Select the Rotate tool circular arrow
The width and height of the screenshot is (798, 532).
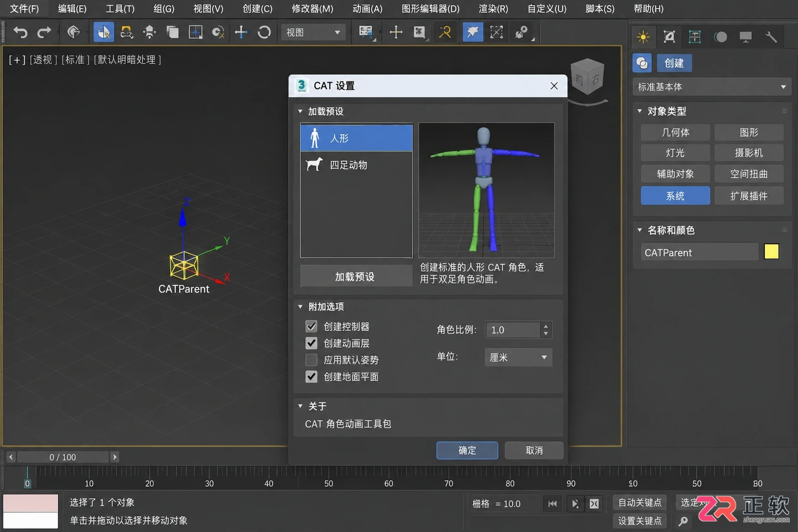coord(264,32)
